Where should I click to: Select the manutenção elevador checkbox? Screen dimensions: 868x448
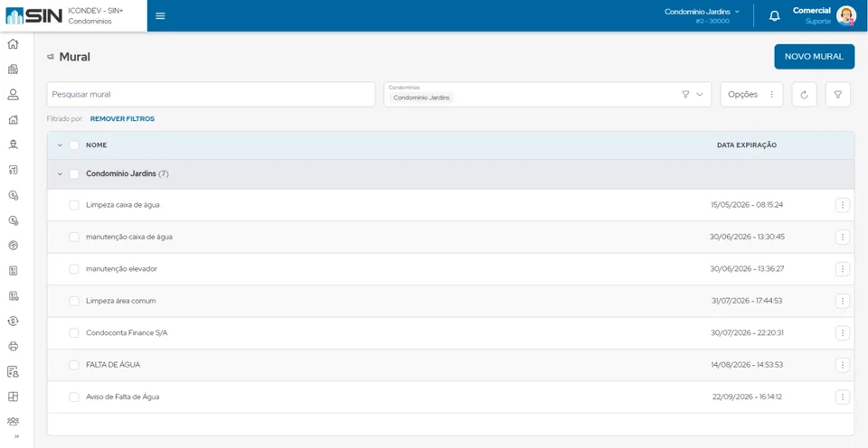74,269
